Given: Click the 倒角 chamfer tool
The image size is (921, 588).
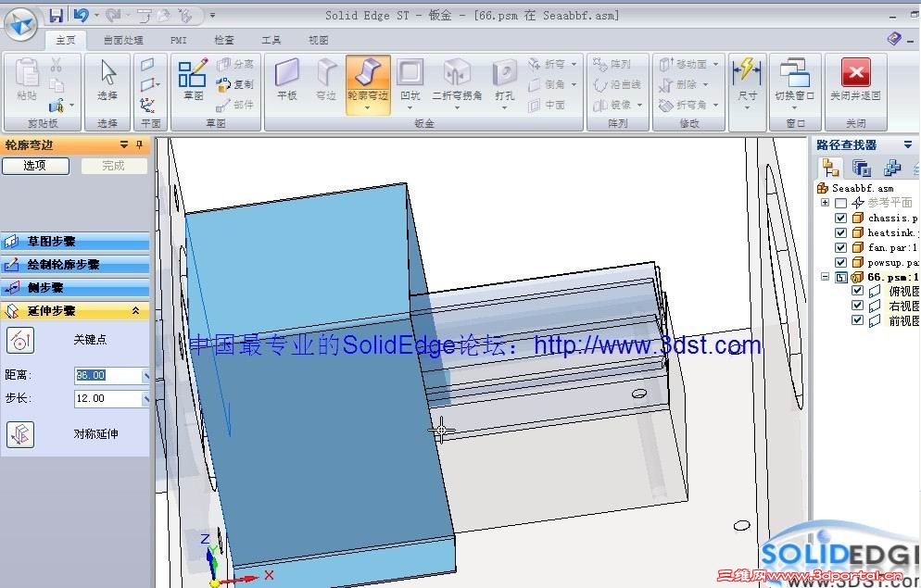Looking at the screenshot, I should (x=552, y=84).
